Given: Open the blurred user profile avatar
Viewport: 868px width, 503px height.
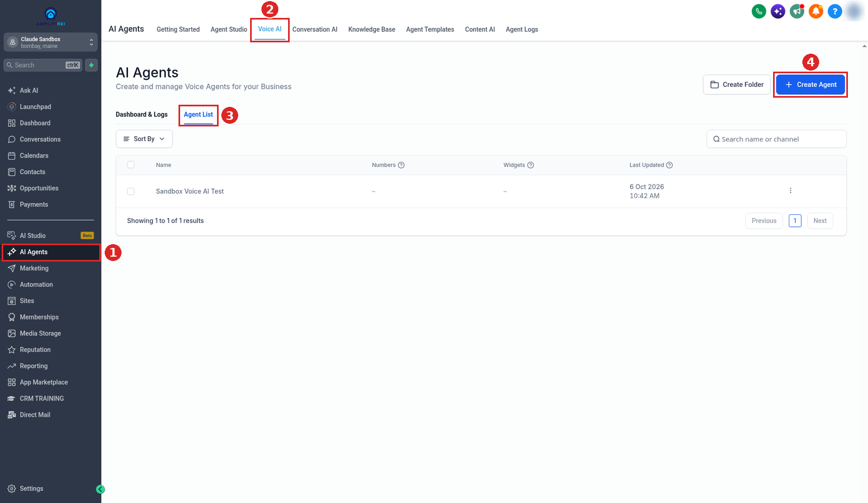Looking at the screenshot, I should click(x=854, y=11).
